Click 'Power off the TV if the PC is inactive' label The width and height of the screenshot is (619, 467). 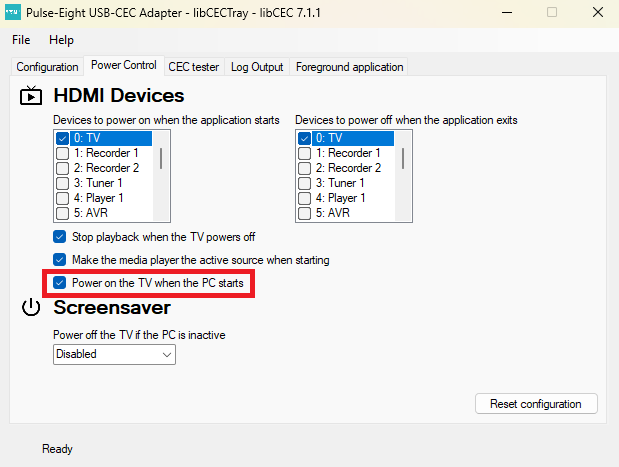tap(139, 335)
